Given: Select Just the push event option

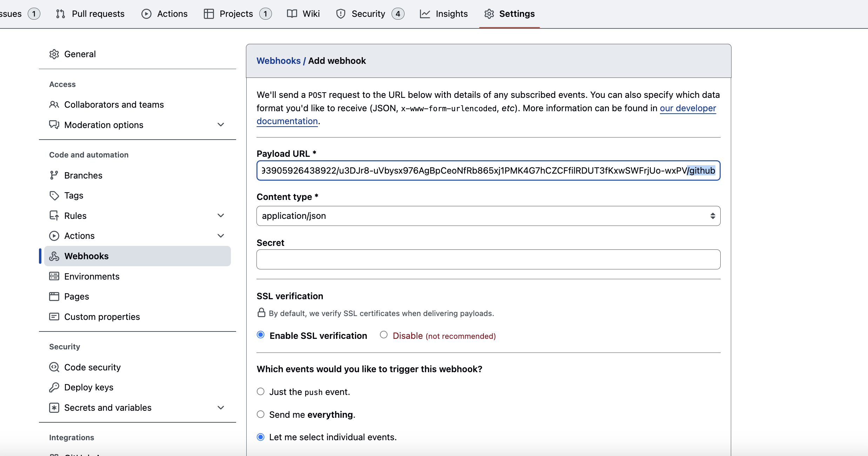Looking at the screenshot, I should tap(261, 391).
